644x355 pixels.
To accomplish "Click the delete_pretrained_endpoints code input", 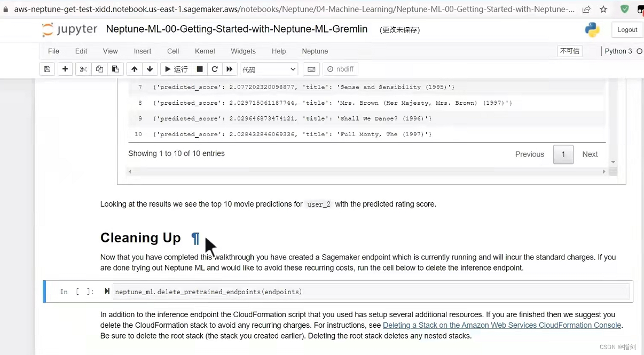I will 372,291.
